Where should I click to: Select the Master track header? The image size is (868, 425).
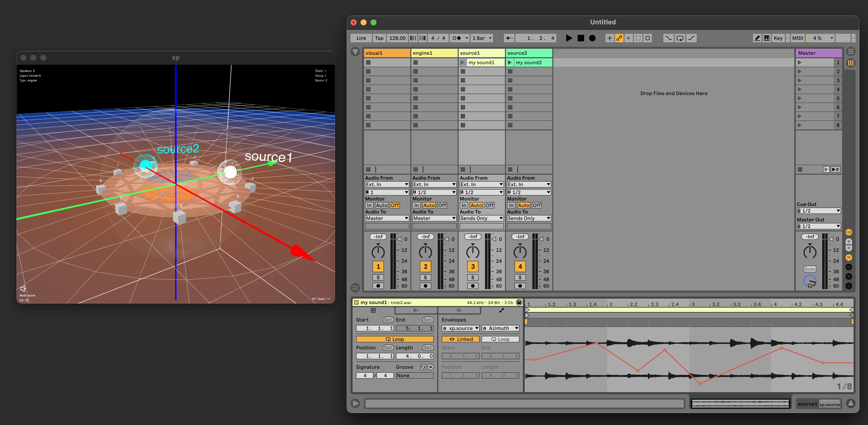pos(818,53)
